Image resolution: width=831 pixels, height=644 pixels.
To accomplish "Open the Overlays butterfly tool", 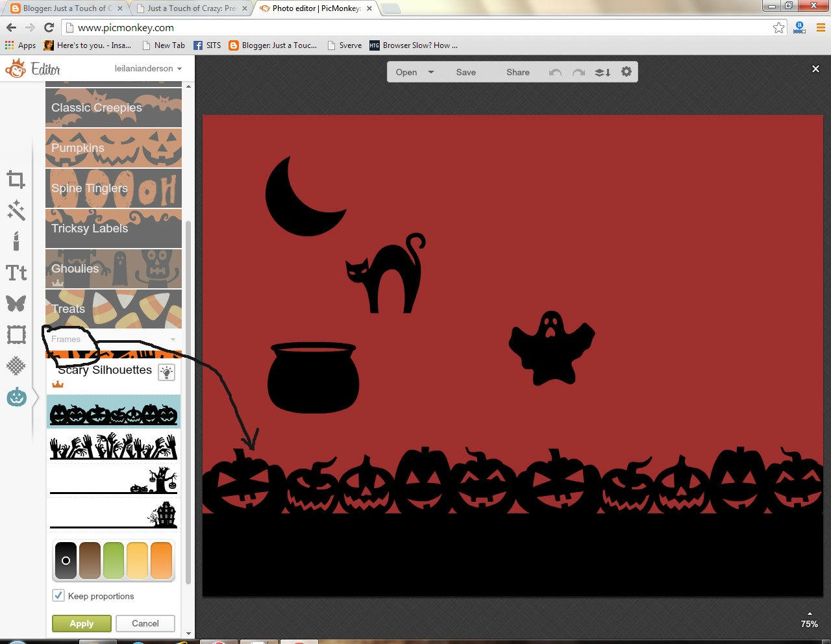I will pos(16,303).
